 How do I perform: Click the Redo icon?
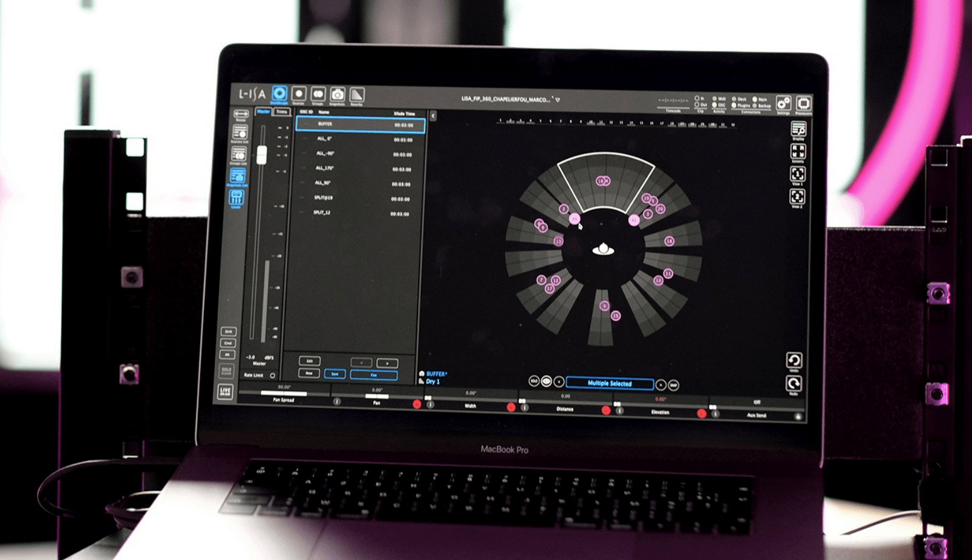[794, 383]
